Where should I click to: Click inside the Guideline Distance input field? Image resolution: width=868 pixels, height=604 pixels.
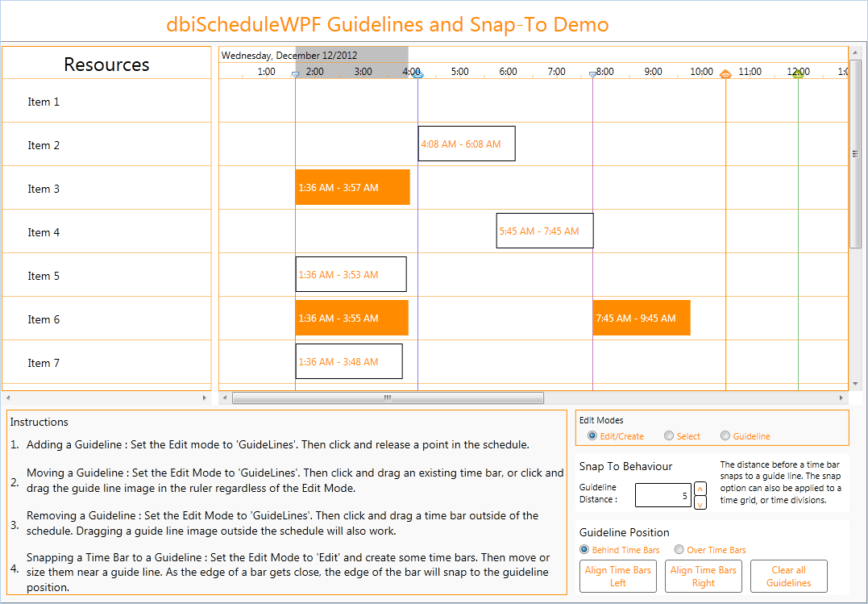[662, 495]
